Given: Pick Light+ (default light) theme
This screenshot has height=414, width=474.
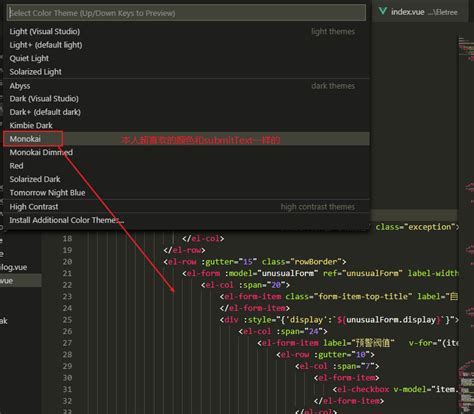Looking at the screenshot, I should coord(186,45).
